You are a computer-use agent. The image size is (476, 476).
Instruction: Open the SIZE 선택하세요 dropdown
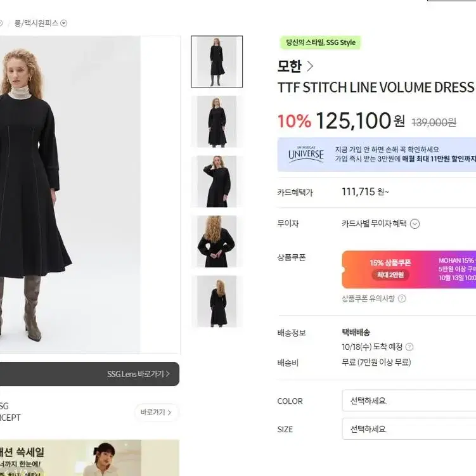point(409,429)
